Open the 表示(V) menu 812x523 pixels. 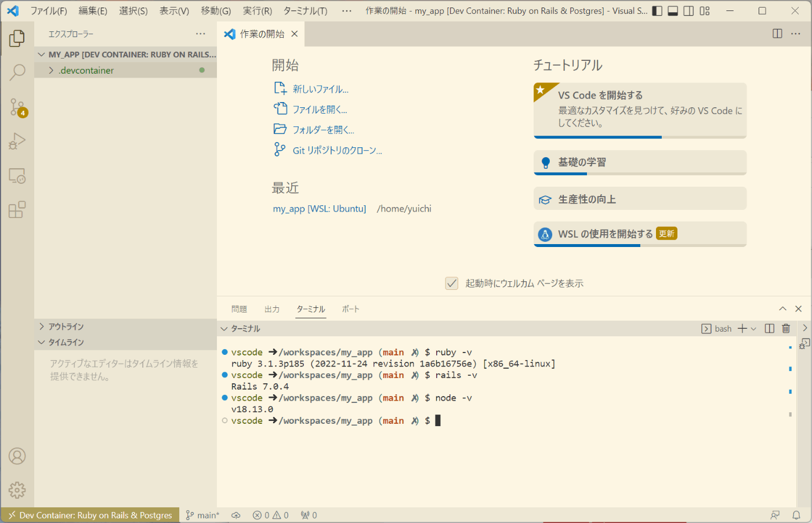(x=175, y=11)
